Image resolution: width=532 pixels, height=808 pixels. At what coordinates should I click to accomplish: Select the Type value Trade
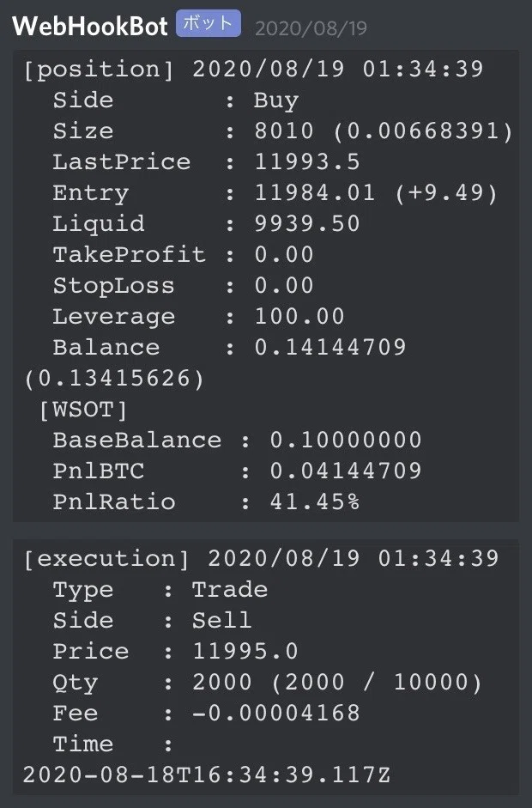pyautogui.click(x=230, y=590)
